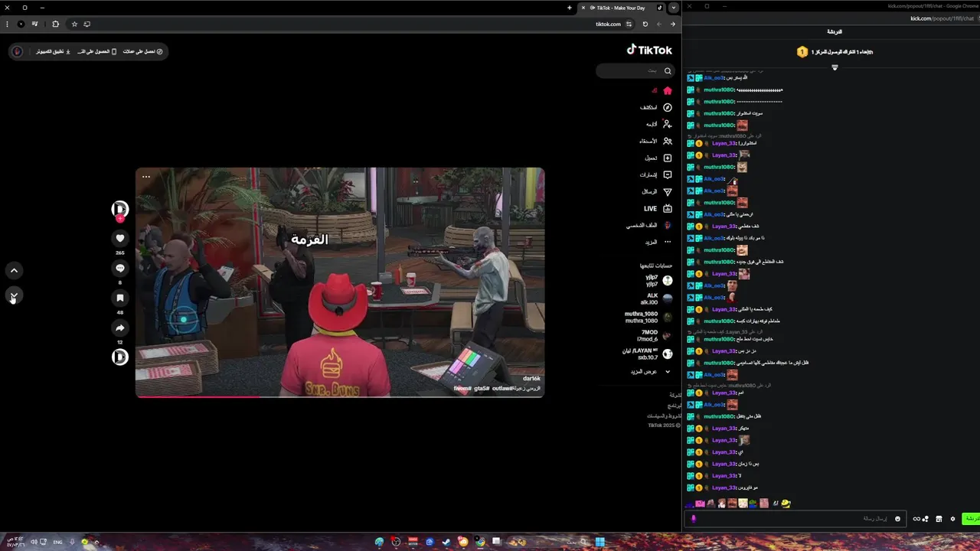Click the browser forward arrow

659,24
